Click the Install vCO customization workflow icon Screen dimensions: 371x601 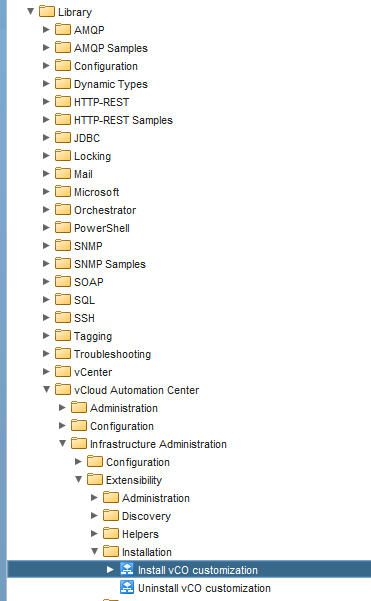[127, 569]
